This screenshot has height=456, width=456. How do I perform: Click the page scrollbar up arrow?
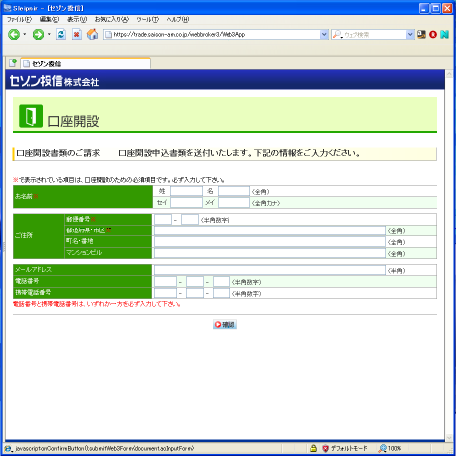coord(449,74)
